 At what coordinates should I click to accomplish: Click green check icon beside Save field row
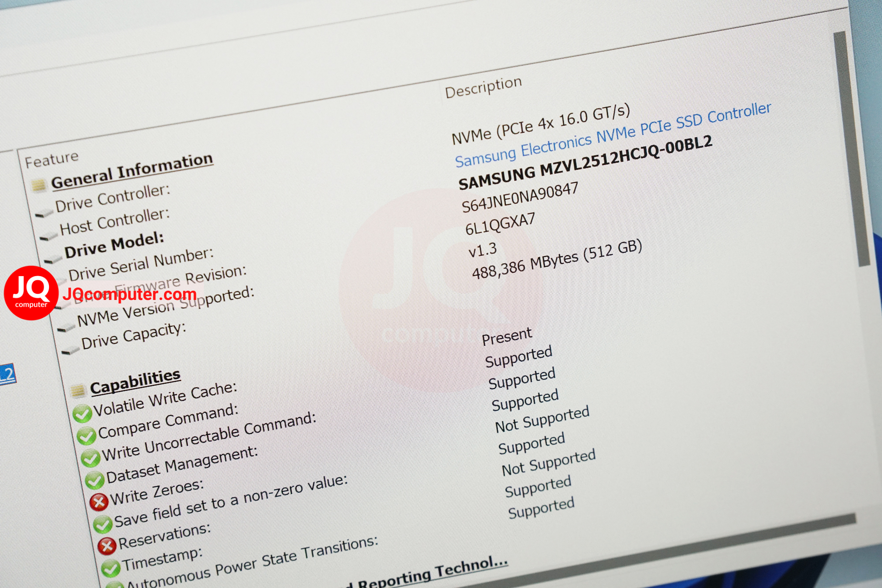point(103,524)
